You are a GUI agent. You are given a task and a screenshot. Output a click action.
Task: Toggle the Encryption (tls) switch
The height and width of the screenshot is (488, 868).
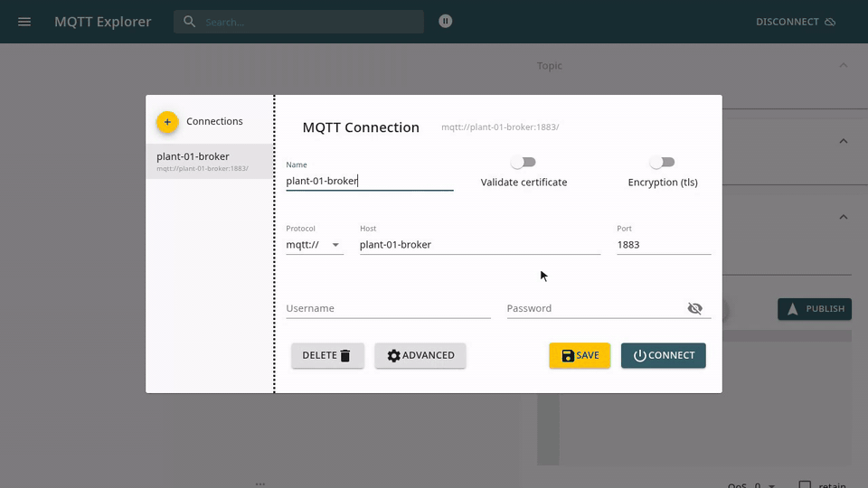tap(662, 162)
